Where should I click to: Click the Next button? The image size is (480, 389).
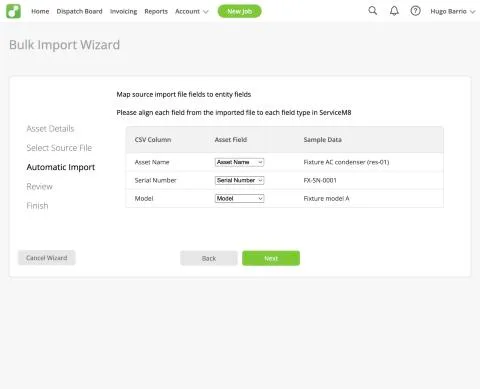(x=271, y=258)
